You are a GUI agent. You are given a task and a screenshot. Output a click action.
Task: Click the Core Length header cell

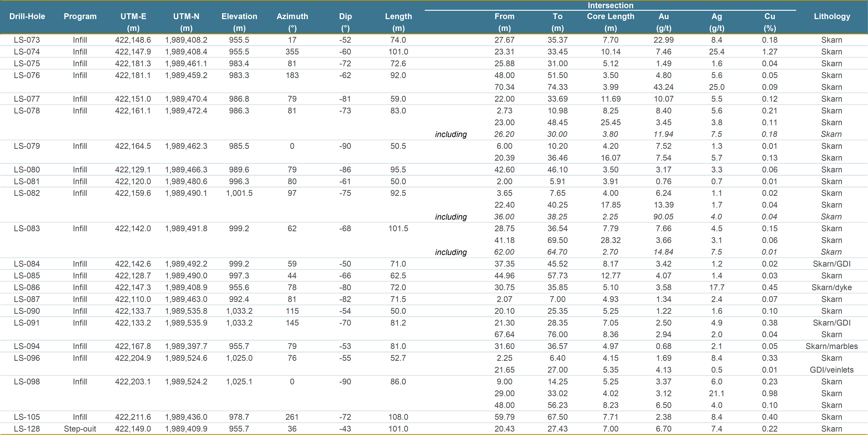pos(611,16)
